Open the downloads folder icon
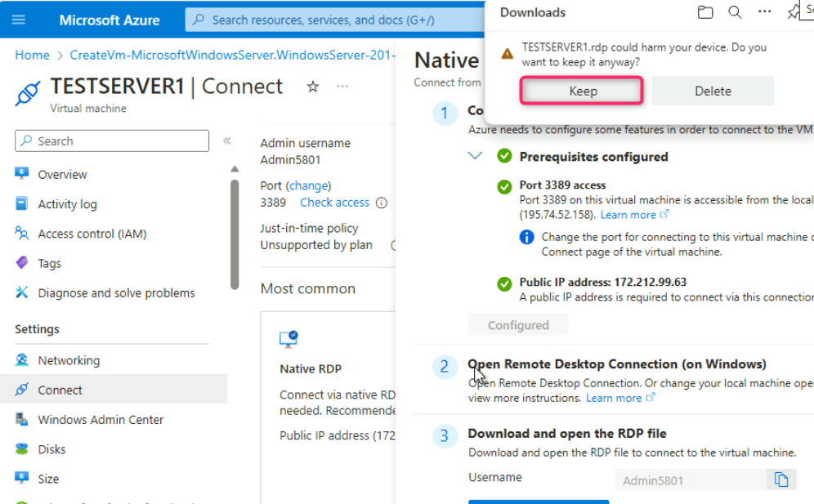Image resolution: width=814 pixels, height=504 pixels. (705, 12)
